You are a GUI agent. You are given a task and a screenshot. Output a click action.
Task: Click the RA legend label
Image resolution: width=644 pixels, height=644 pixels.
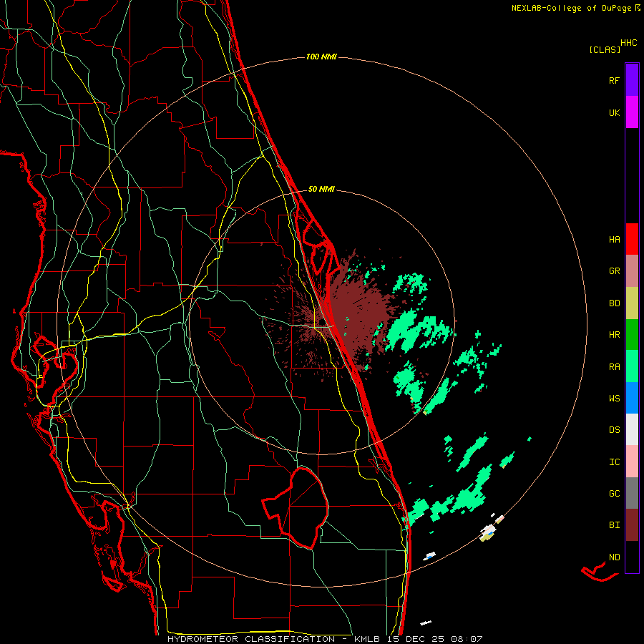tap(614, 366)
